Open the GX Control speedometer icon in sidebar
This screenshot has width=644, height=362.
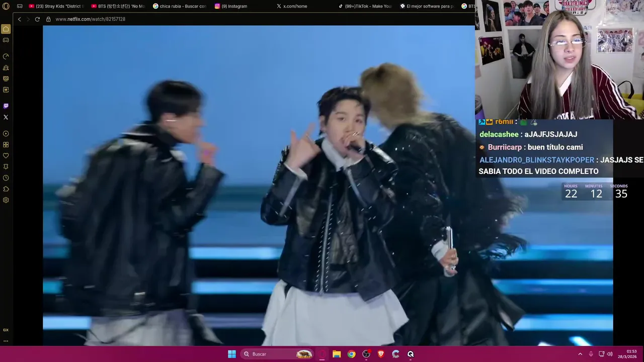(x=6, y=56)
